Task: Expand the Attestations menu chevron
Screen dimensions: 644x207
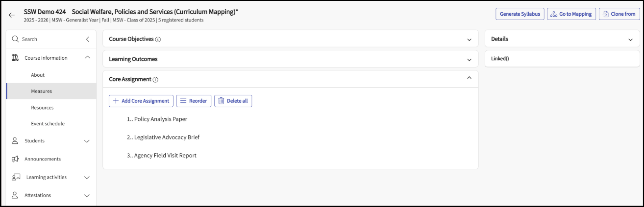Action: click(x=87, y=195)
